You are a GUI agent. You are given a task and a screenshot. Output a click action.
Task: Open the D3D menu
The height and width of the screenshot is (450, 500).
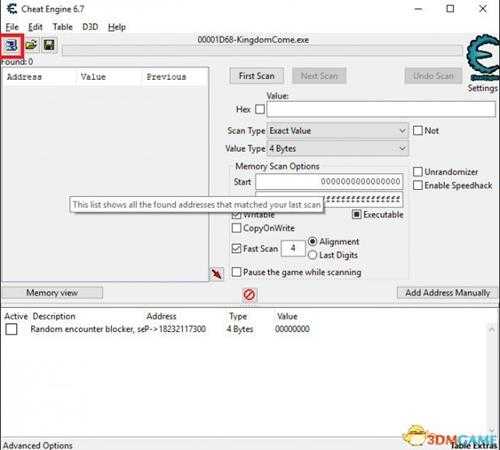(90, 27)
